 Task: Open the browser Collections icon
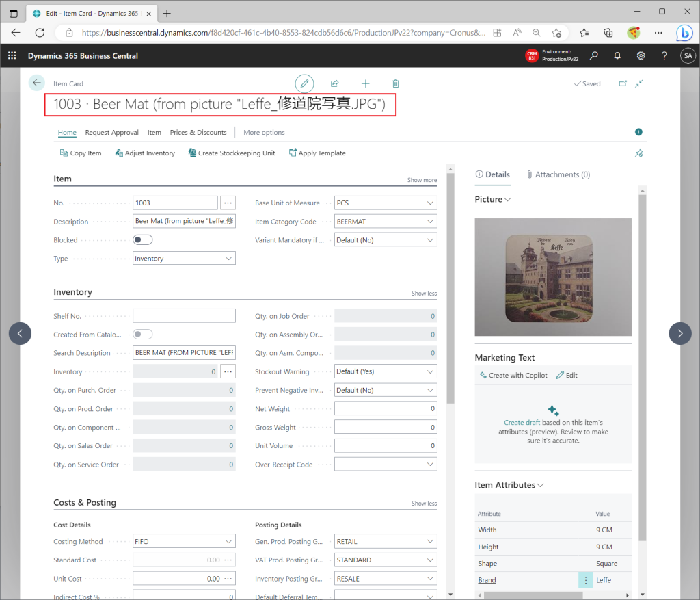[608, 33]
